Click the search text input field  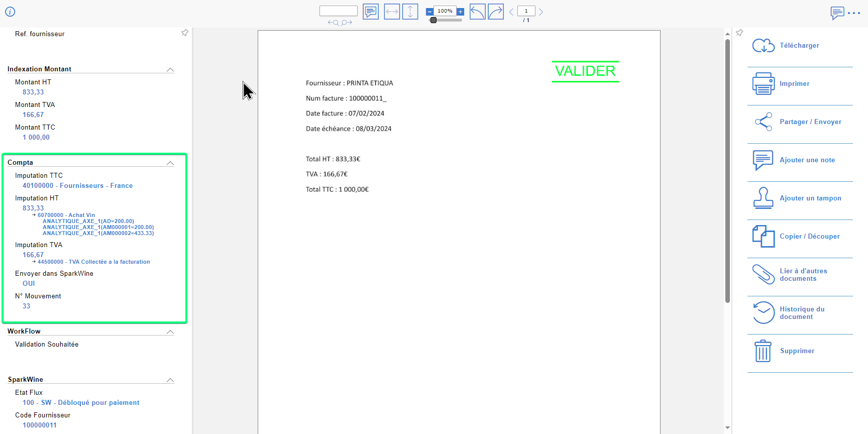click(338, 11)
